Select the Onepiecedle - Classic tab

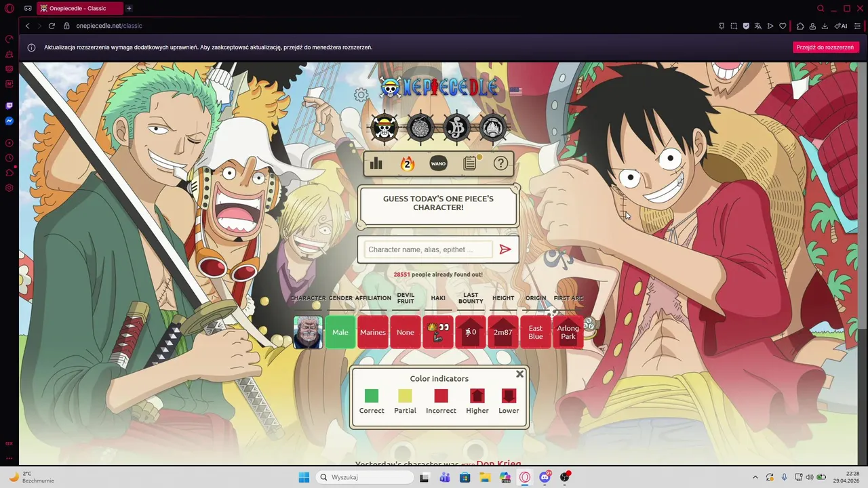79,8
